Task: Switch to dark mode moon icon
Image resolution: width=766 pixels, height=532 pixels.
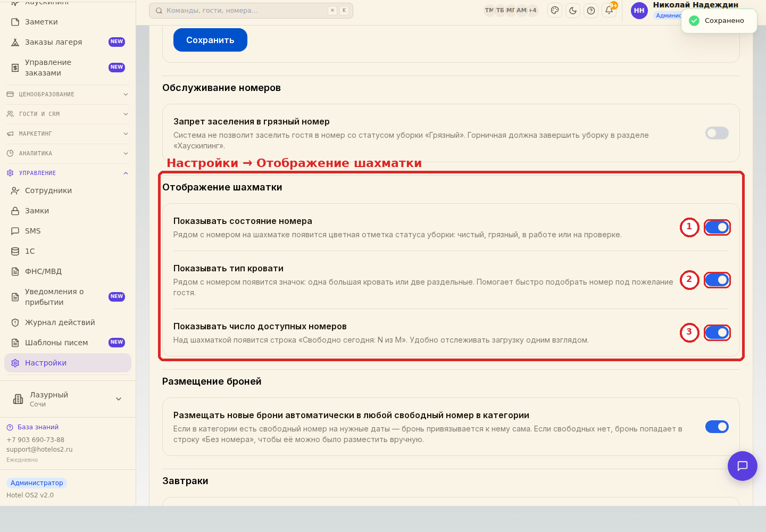Action: point(573,10)
